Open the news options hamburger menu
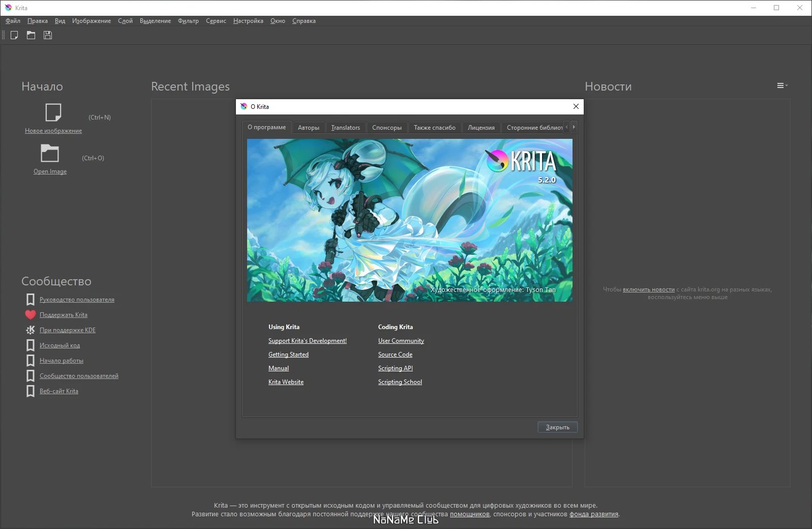 [x=782, y=85]
